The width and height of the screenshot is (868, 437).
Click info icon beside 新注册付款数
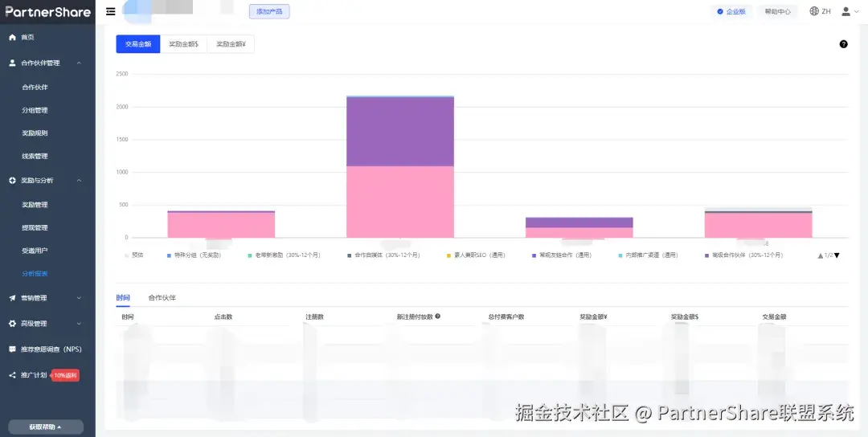coord(438,317)
